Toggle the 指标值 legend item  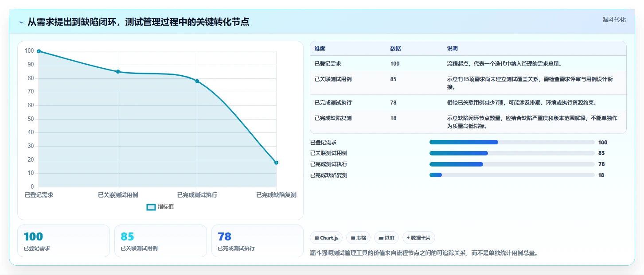[x=160, y=207]
